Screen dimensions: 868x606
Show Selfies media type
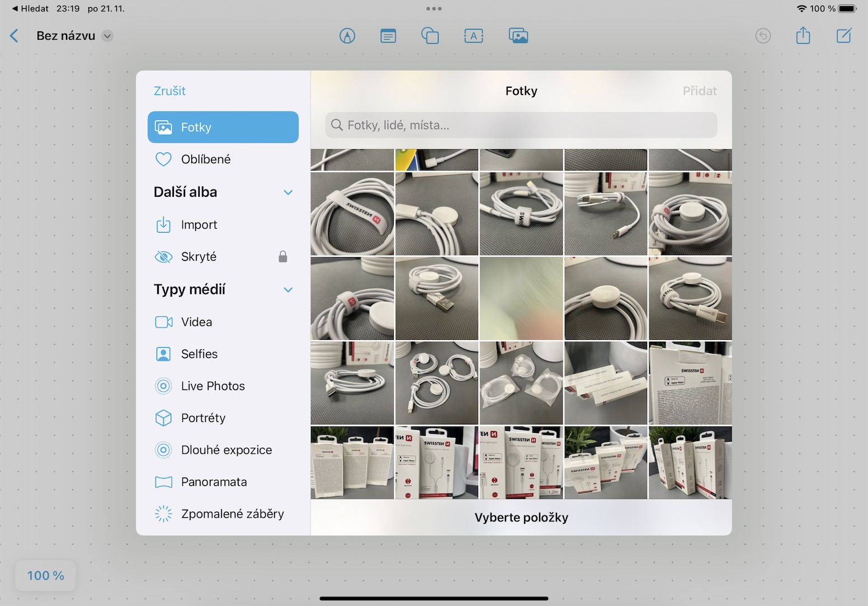tap(223, 354)
